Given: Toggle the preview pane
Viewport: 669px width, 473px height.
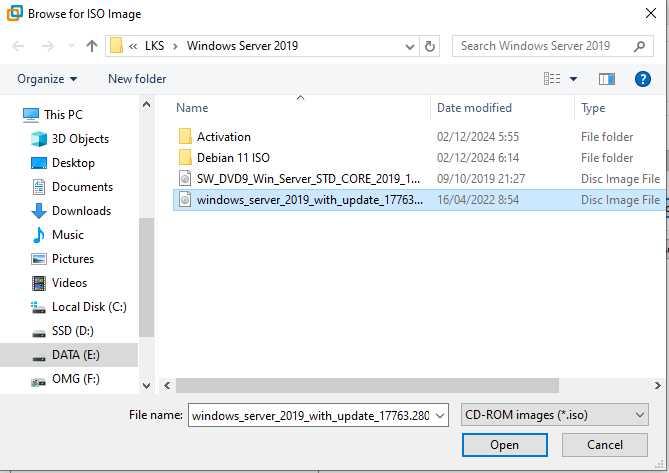Looking at the screenshot, I should coord(607,79).
